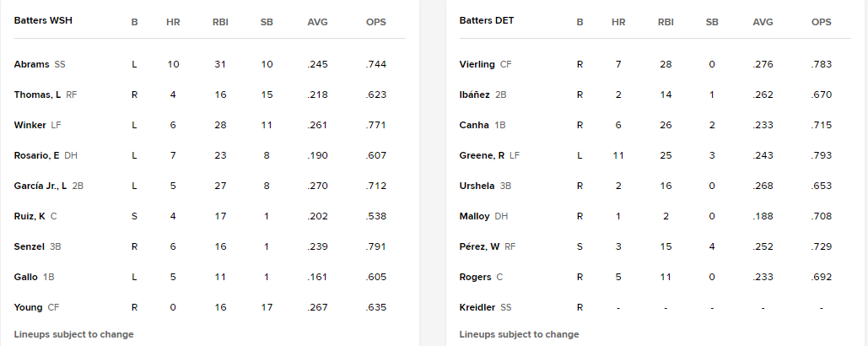The image size is (868, 346).
Task: Open Greene, R player profile
Action: coord(482,155)
